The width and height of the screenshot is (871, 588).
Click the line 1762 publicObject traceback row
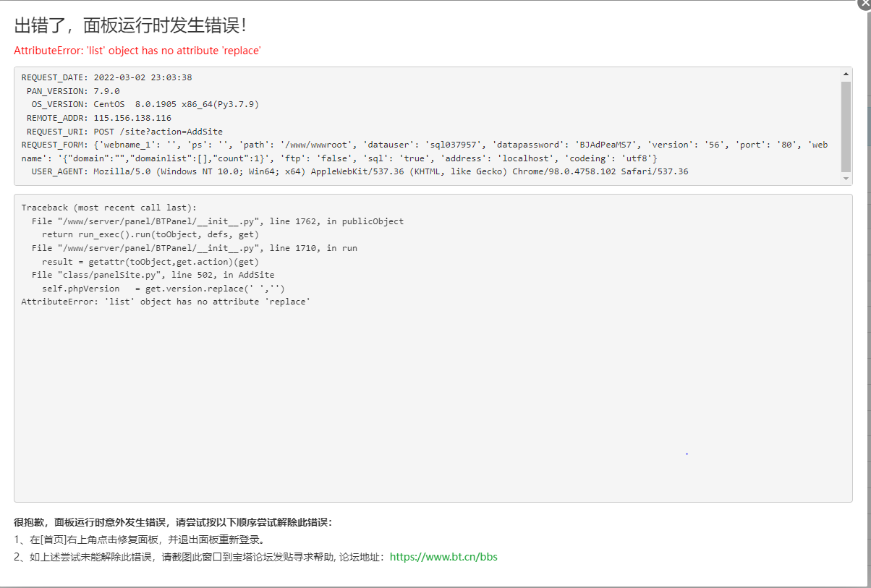click(x=218, y=221)
